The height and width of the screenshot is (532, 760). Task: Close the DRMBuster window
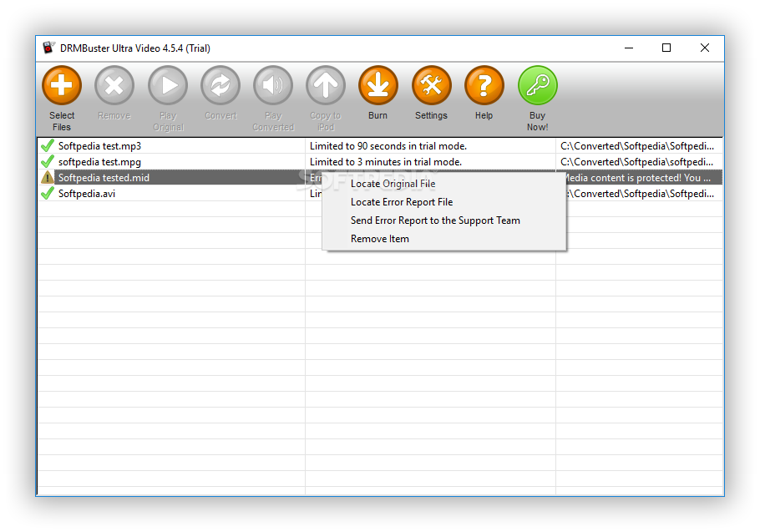pyautogui.click(x=705, y=48)
